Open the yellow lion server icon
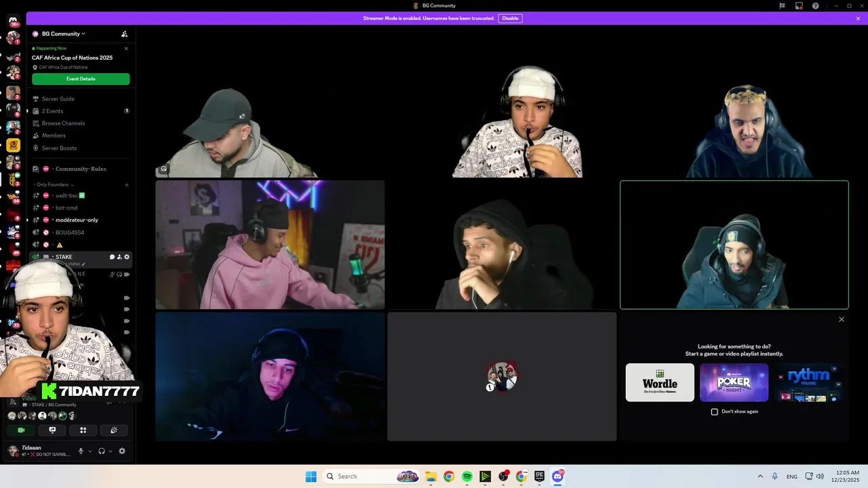Image resolution: width=868 pixels, height=488 pixels. click(x=13, y=145)
